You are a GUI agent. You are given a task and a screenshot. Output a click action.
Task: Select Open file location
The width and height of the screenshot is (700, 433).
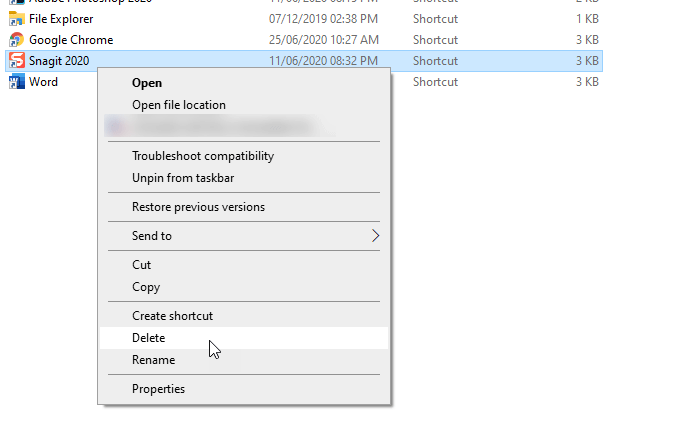pos(179,105)
